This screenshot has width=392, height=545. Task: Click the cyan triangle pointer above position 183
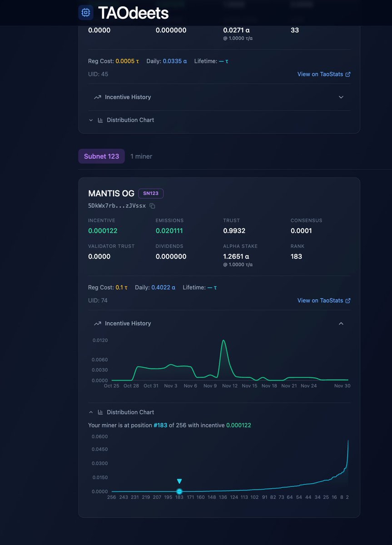pyautogui.click(x=179, y=481)
